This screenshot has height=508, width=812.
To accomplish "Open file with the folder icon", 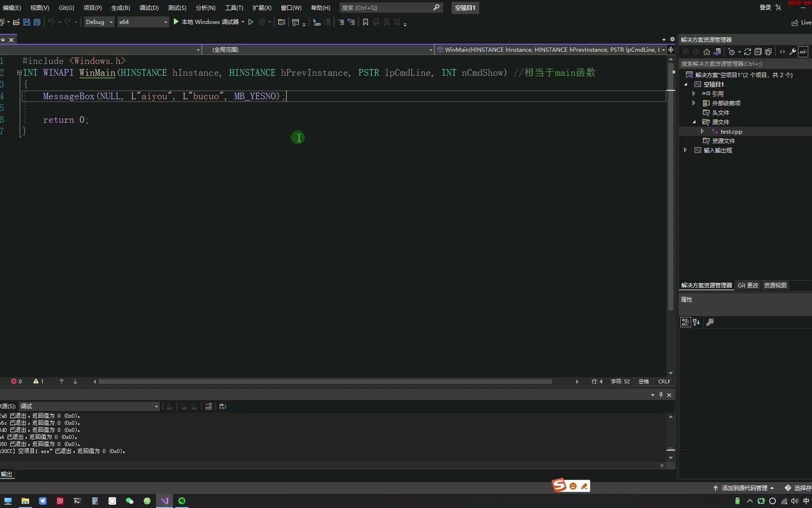I will tap(16, 22).
